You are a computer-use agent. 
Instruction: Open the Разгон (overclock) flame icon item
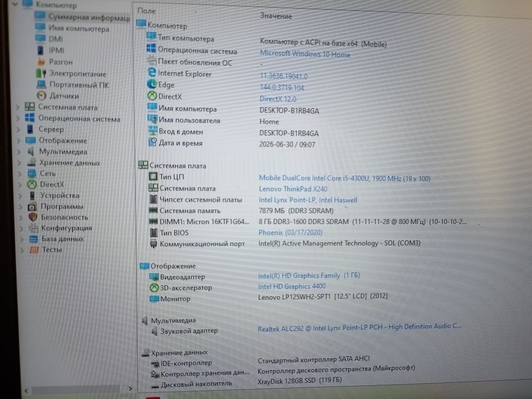point(41,62)
